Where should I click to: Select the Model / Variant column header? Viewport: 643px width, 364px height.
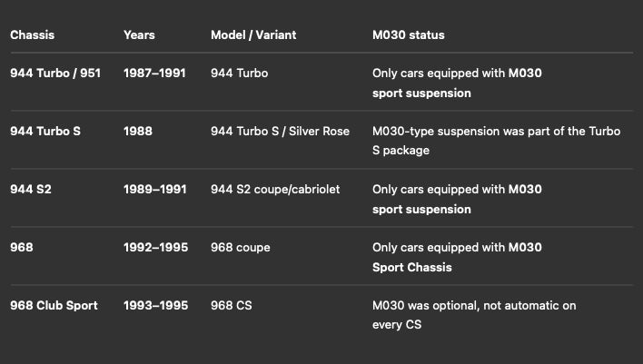click(x=253, y=35)
